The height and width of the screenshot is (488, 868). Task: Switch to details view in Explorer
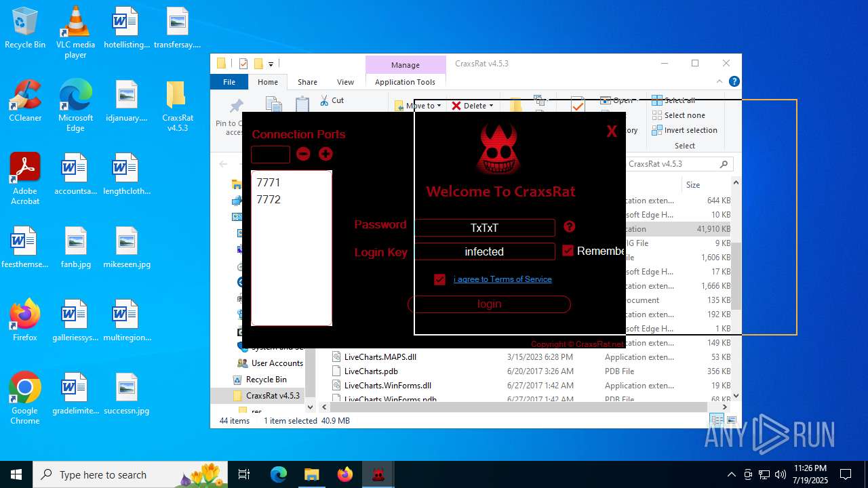tap(715, 420)
